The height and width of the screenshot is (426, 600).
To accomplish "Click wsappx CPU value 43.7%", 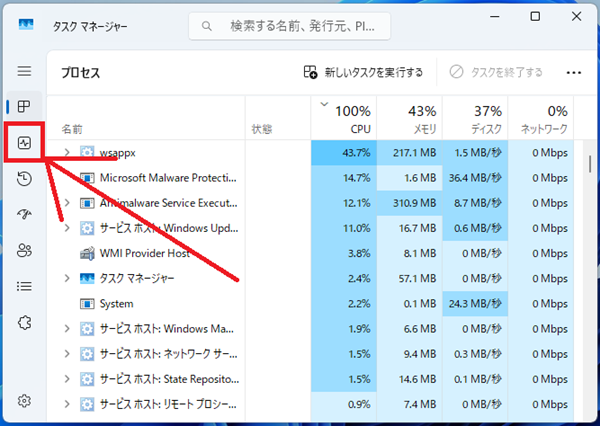I will pos(344,153).
